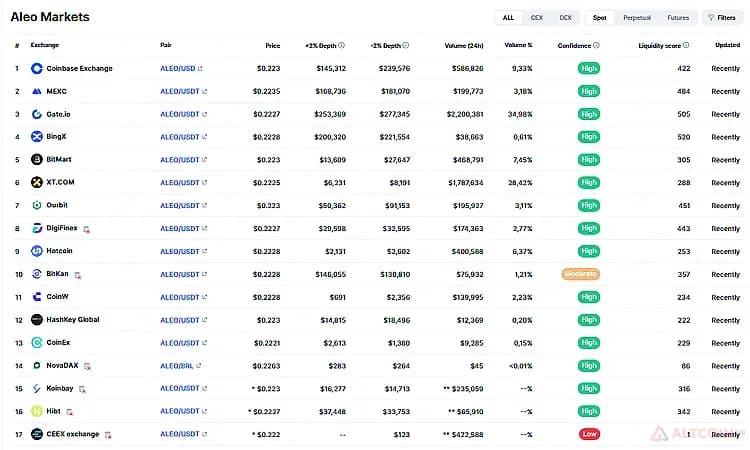750x450 pixels.
Task: Click Gate.io volume value $2,200,381
Action: point(465,114)
